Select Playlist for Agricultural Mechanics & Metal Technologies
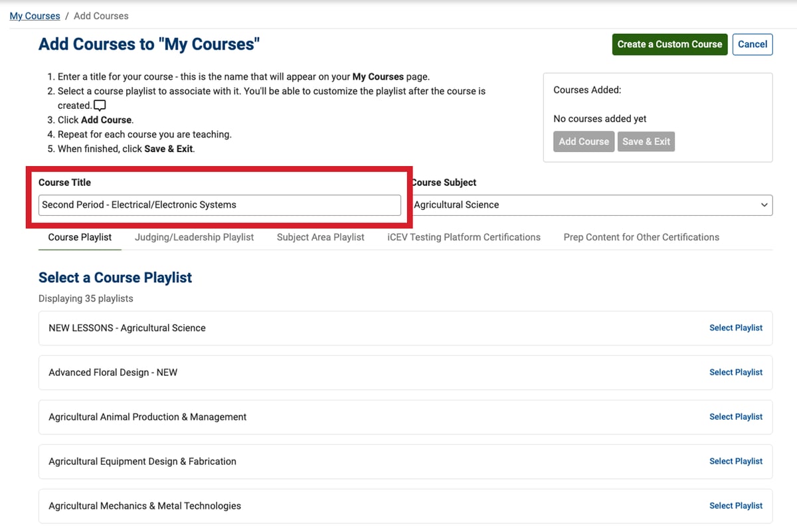The height and width of the screenshot is (532, 797). pyautogui.click(x=735, y=506)
